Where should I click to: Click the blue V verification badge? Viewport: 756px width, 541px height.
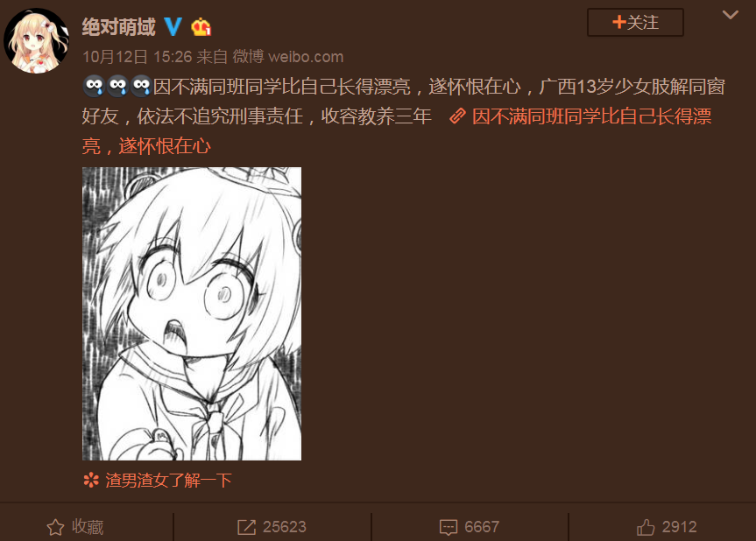(x=173, y=27)
